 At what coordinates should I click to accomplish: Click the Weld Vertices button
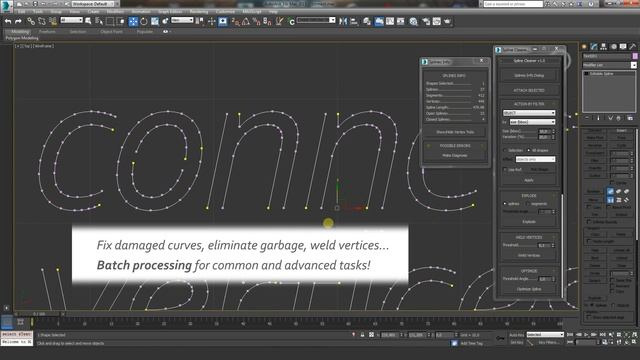(529, 256)
